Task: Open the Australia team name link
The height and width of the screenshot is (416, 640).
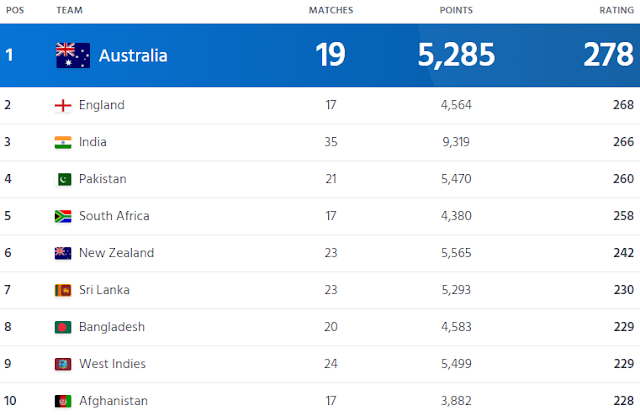Action: click(x=133, y=56)
